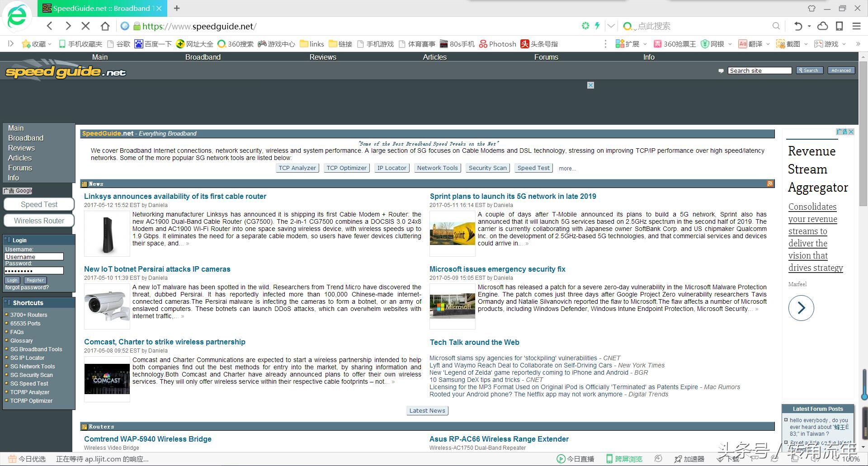Image resolution: width=868 pixels, height=466 pixels.
Task: Open the Broadband menu in top navigation
Action: coord(203,57)
